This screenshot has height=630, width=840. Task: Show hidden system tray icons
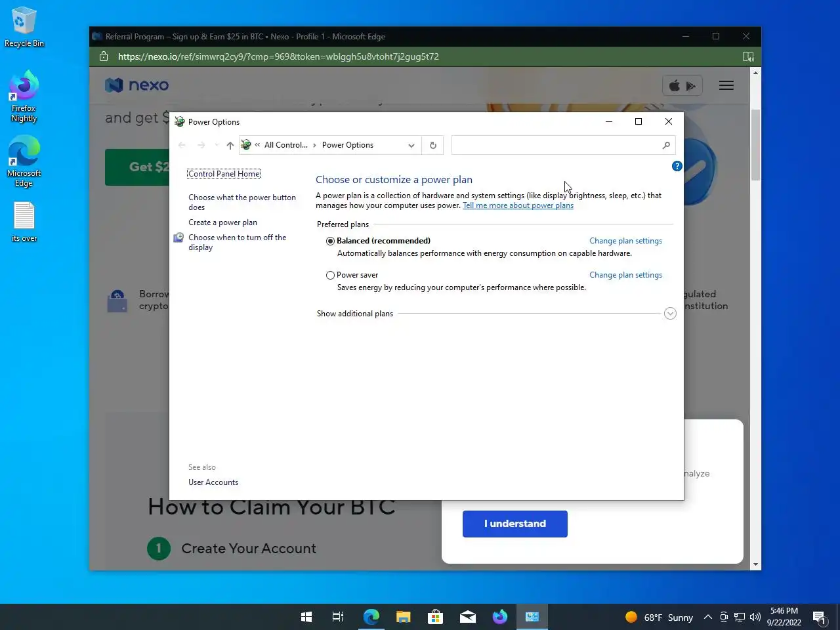[x=708, y=617]
